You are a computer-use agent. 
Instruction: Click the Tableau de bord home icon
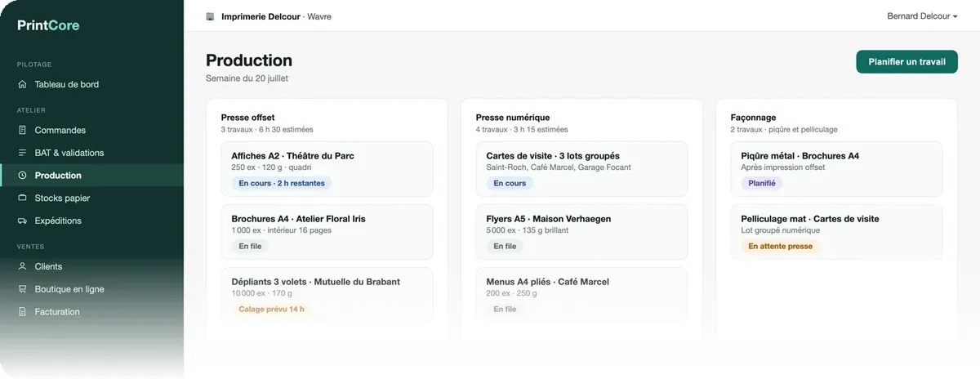coord(22,84)
